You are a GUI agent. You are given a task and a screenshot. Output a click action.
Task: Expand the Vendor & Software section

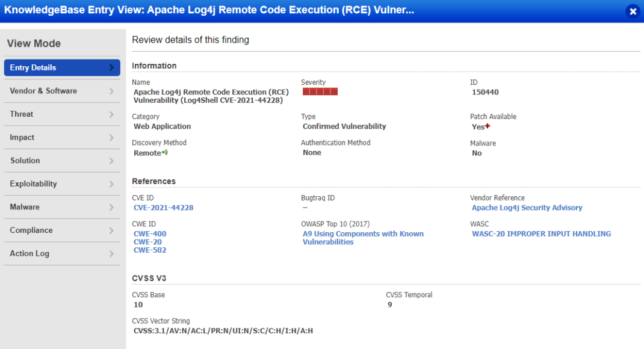pyautogui.click(x=62, y=91)
